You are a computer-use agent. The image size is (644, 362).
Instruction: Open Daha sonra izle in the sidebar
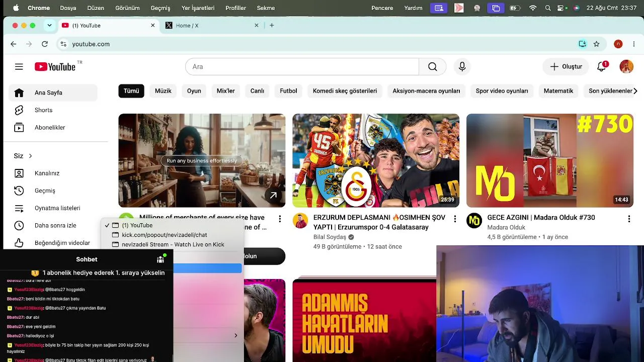[53, 226]
